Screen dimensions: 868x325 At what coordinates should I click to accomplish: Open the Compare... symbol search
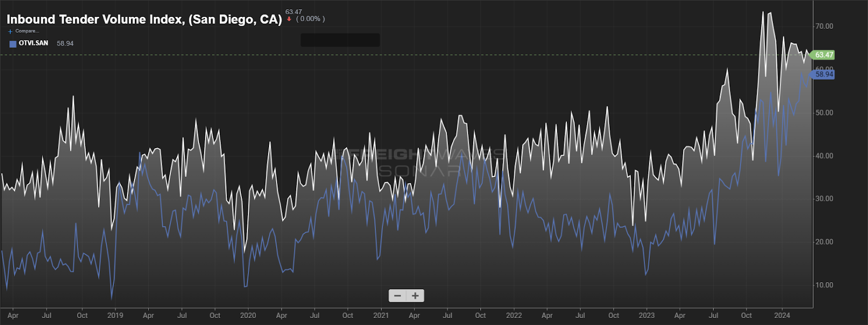click(27, 31)
